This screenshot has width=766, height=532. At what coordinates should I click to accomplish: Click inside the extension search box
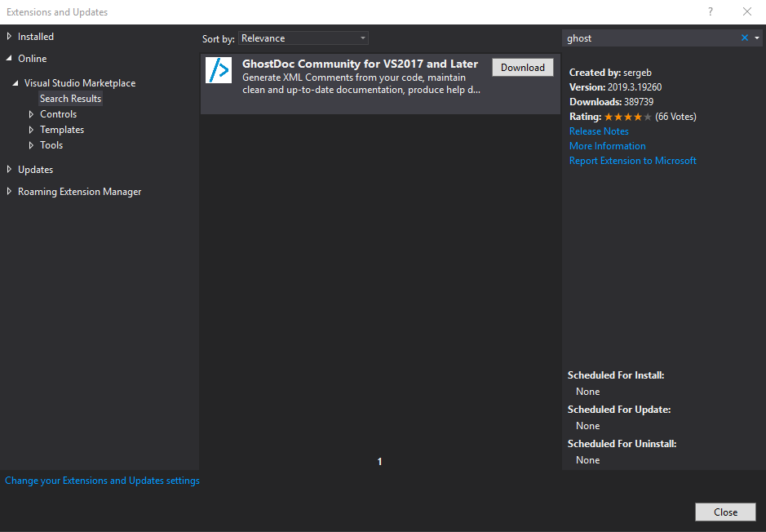click(x=644, y=38)
